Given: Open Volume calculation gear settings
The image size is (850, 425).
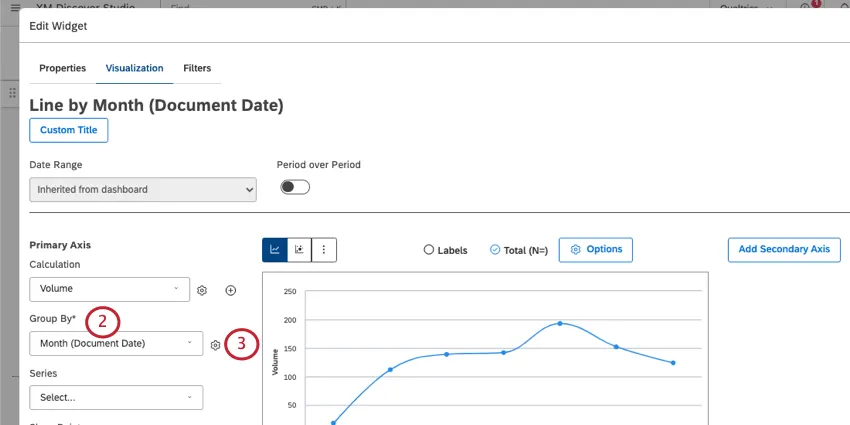Looking at the screenshot, I should (x=202, y=290).
